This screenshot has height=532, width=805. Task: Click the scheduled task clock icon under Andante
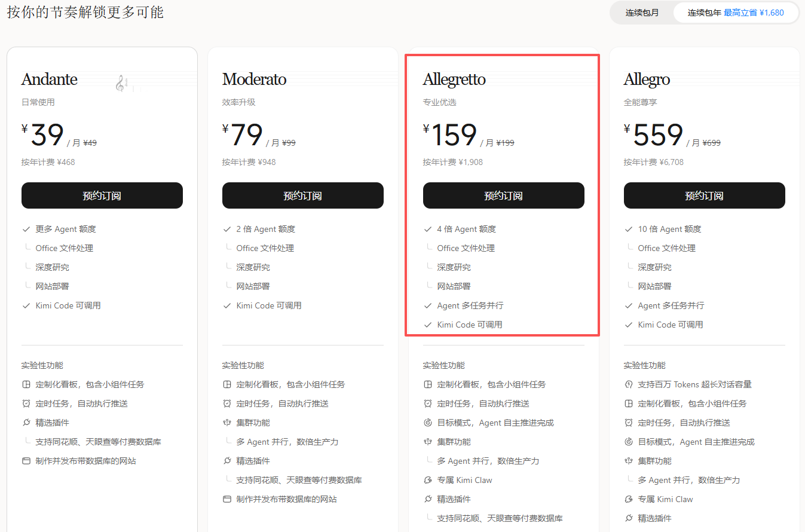coord(26,403)
